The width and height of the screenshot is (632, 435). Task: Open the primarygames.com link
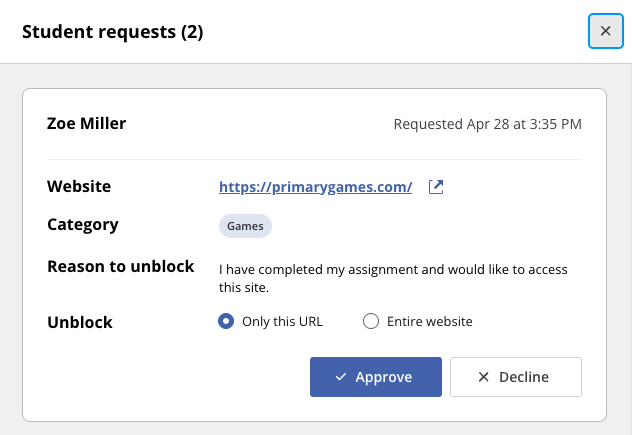[x=315, y=187]
